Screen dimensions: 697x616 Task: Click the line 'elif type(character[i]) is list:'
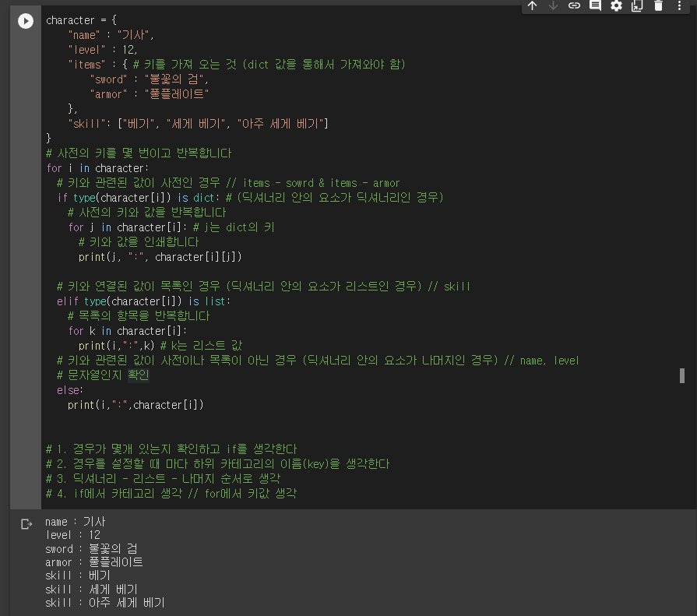click(143, 301)
